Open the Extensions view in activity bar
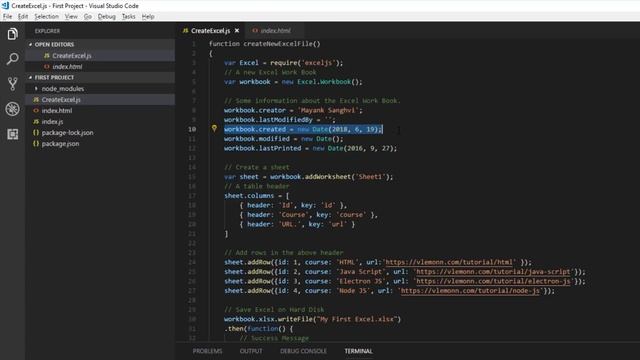Screen dimensions: 640x360 click(13, 134)
